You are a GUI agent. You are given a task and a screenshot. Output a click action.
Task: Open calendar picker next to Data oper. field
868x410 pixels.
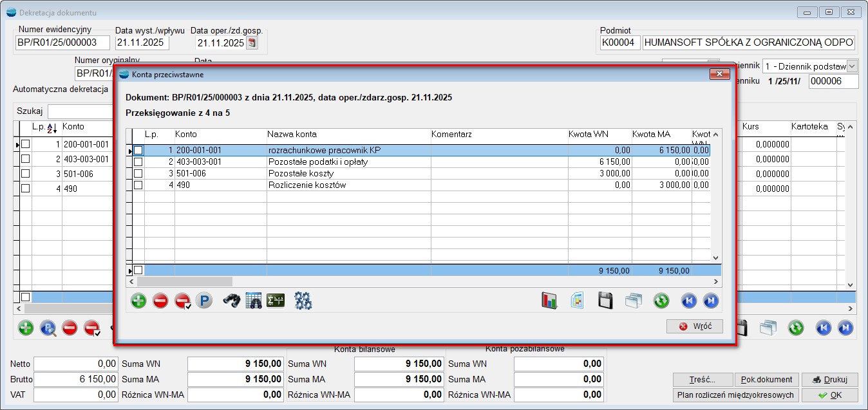[x=252, y=43]
